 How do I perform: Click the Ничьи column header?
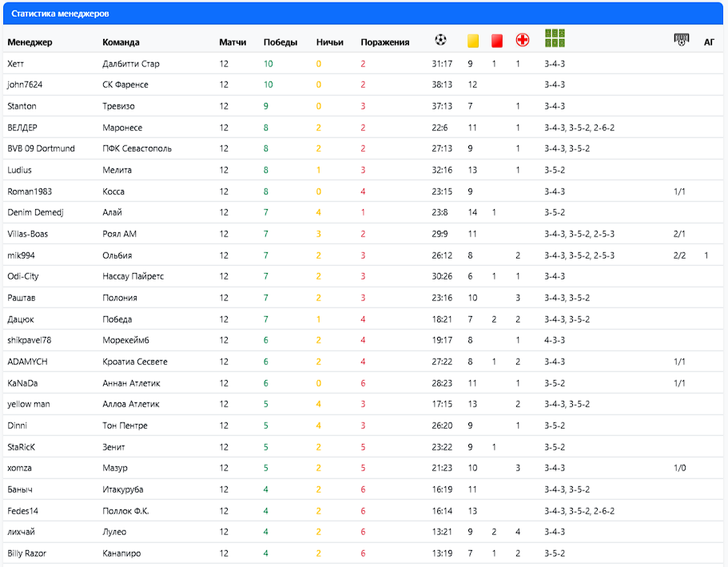[x=330, y=42]
